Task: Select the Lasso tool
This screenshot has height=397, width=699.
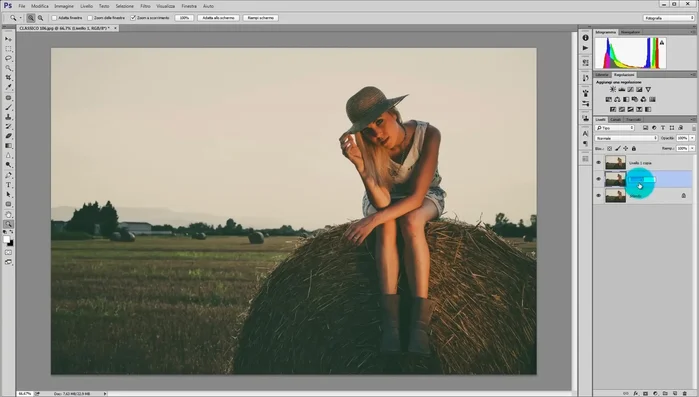Action: (x=8, y=58)
